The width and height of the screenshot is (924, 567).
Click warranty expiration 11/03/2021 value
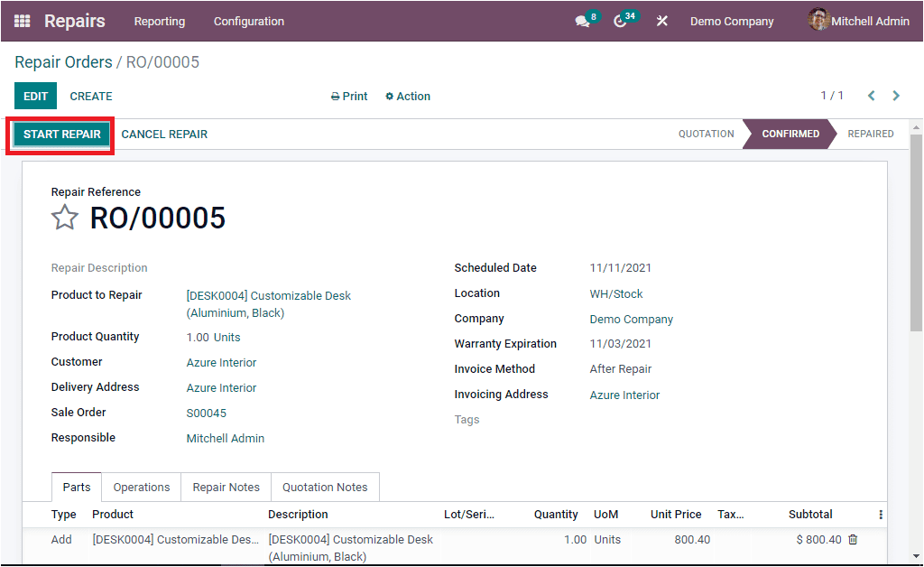[620, 344]
